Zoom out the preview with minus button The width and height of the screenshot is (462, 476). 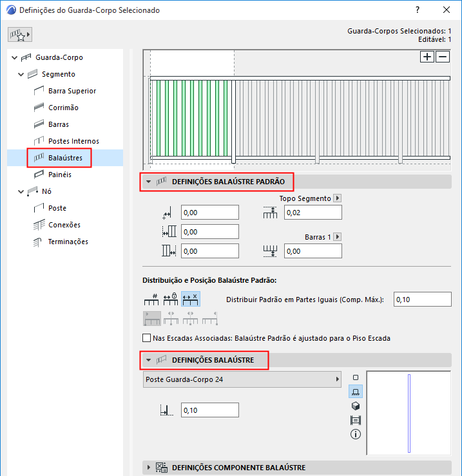coord(443,57)
